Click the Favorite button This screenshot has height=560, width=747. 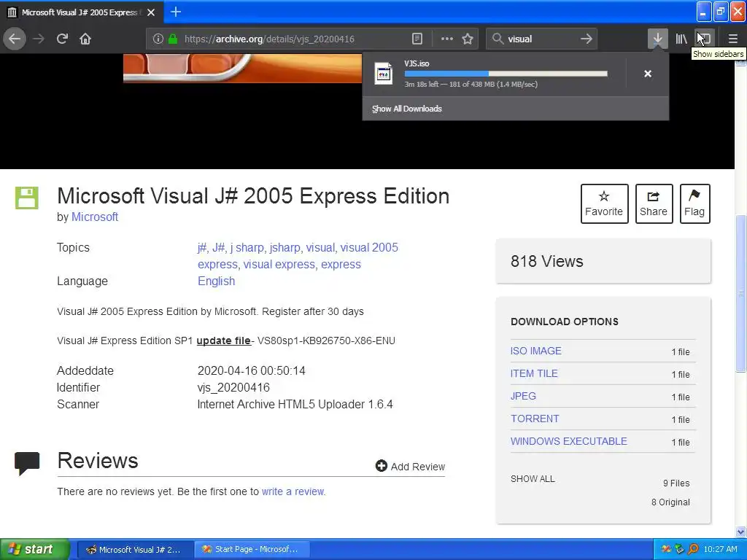[x=604, y=203]
